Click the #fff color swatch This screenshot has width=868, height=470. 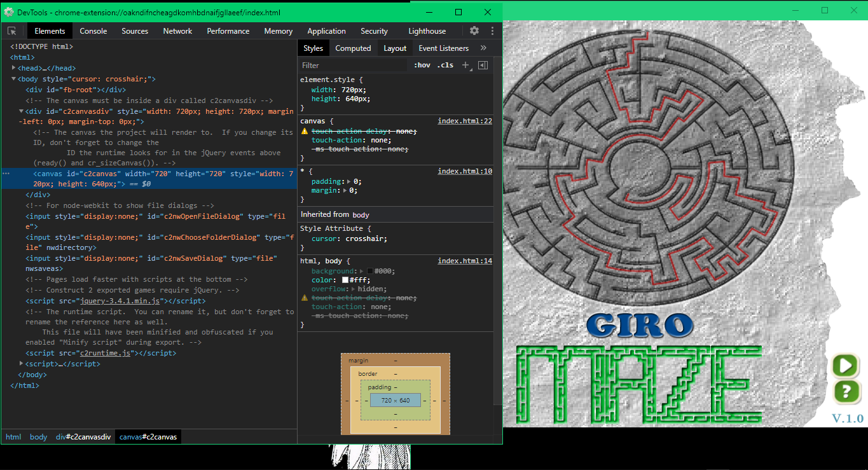click(345, 280)
